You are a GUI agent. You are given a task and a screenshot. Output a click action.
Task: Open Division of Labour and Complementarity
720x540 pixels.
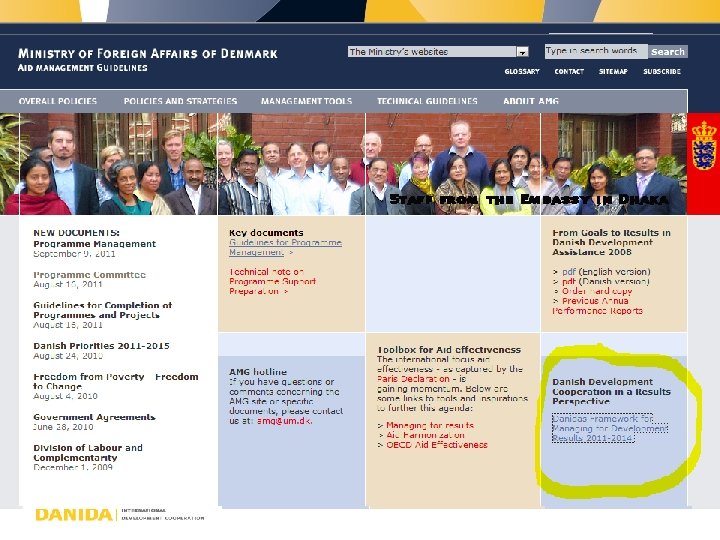pyautogui.click(x=88, y=452)
